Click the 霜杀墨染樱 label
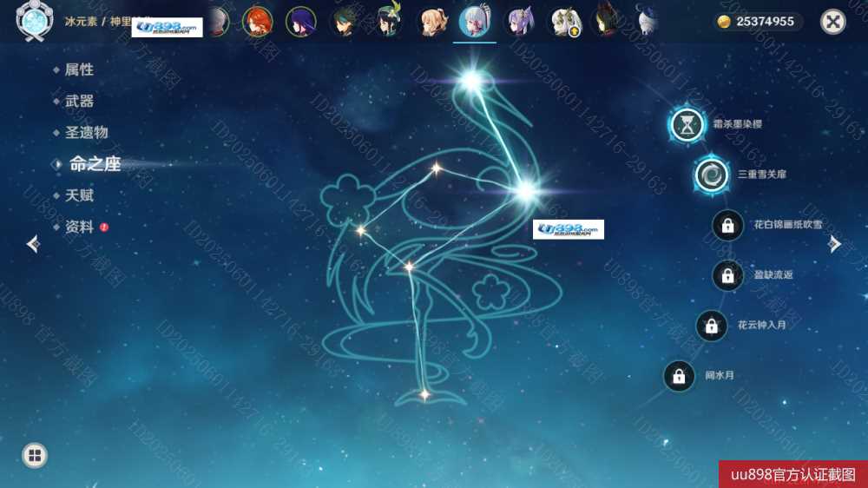The height and width of the screenshot is (488, 868). tap(737, 124)
